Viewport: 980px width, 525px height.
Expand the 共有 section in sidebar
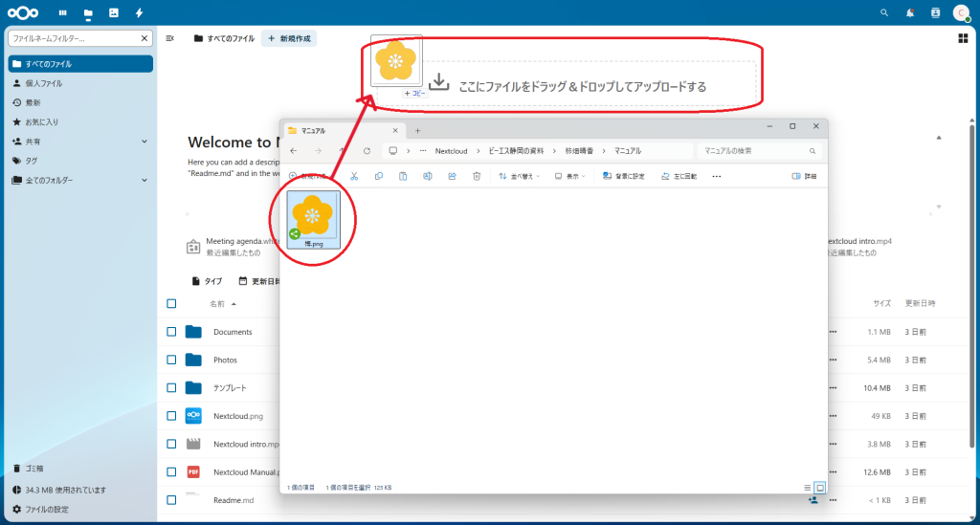[x=145, y=142]
